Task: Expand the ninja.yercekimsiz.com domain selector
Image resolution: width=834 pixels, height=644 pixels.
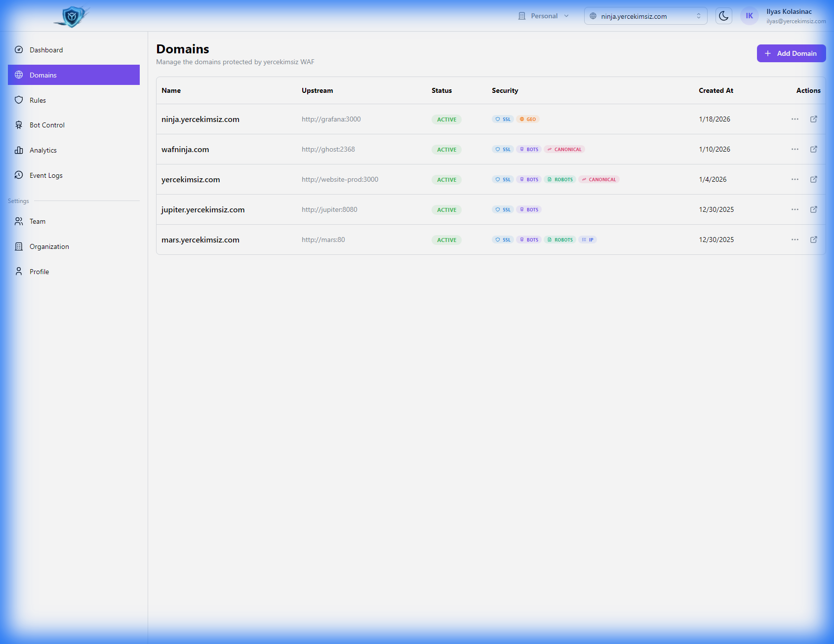Action: (x=645, y=16)
